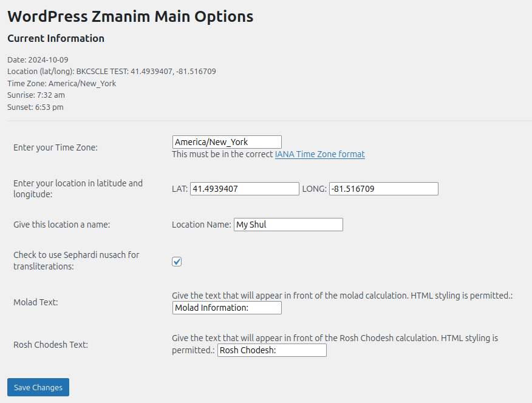Click the Molad Text row label
The height and width of the screenshot is (403, 532).
[35, 302]
